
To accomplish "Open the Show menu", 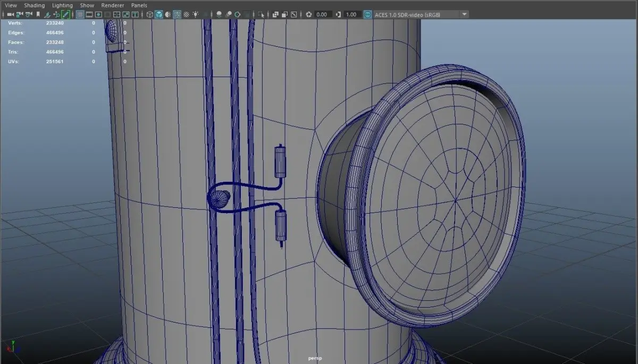I will 87,5.
